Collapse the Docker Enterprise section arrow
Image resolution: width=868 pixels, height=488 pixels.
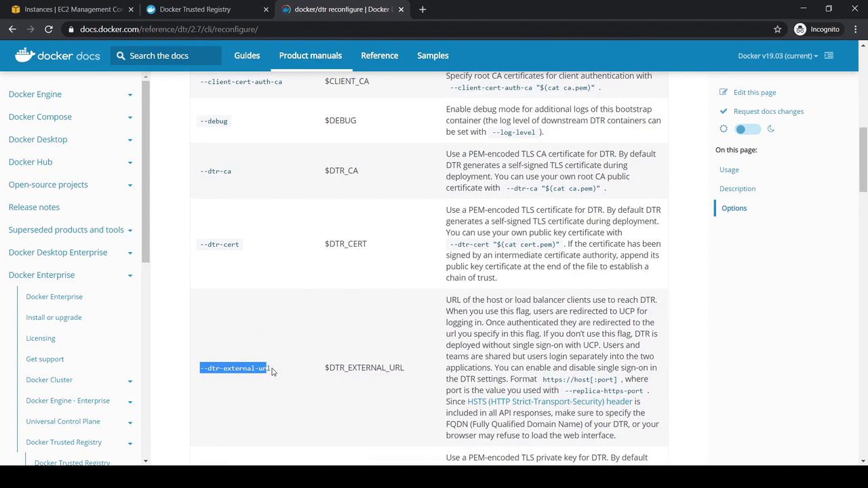(130, 275)
